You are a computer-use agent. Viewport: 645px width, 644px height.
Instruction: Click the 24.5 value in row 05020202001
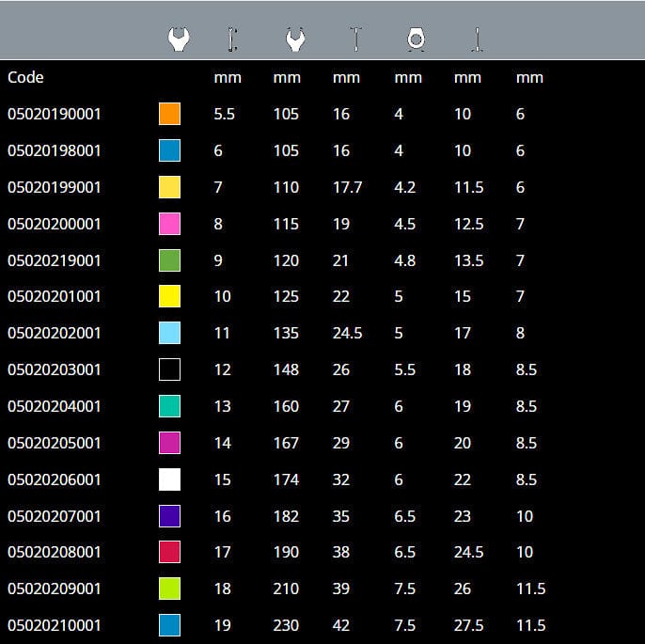tap(347, 333)
